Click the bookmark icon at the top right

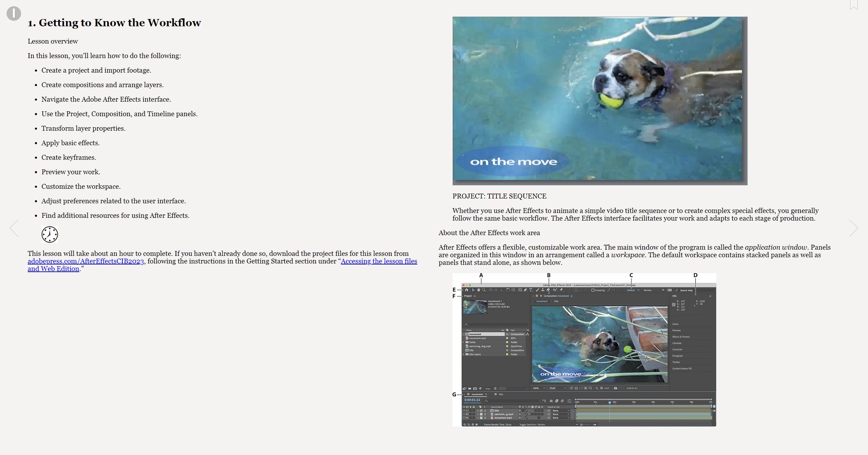853,5
